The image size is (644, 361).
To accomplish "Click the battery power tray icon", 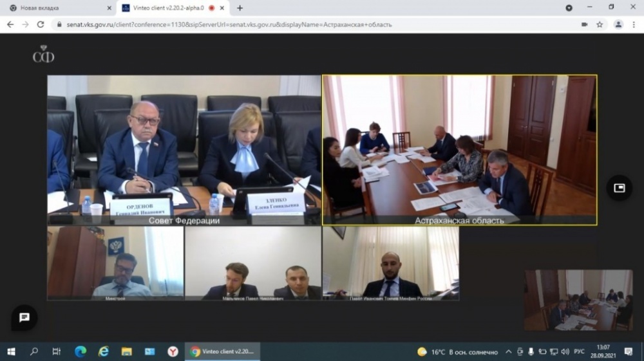I will pyautogui.click(x=542, y=352).
